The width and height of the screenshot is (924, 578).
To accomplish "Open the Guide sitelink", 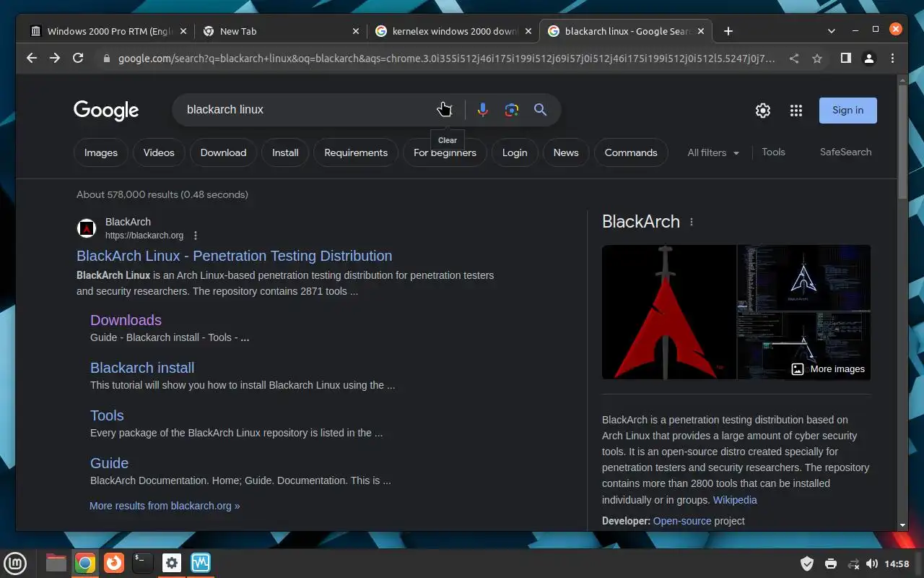I will point(109,463).
